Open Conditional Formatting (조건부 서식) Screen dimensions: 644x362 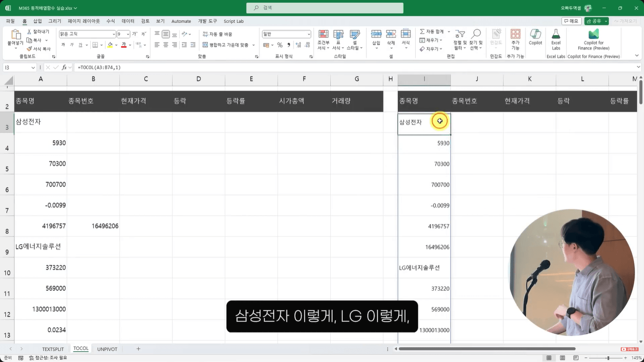click(x=323, y=40)
